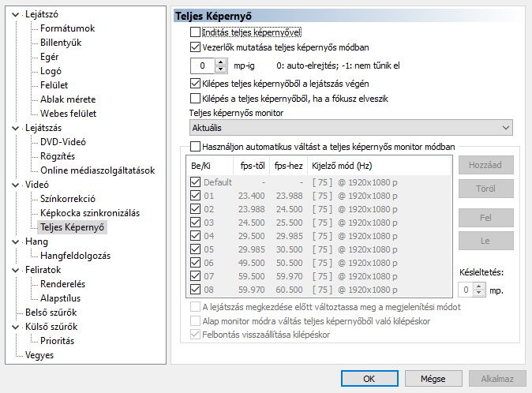
Task: Select the Logó tree item
Action: point(51,71)
